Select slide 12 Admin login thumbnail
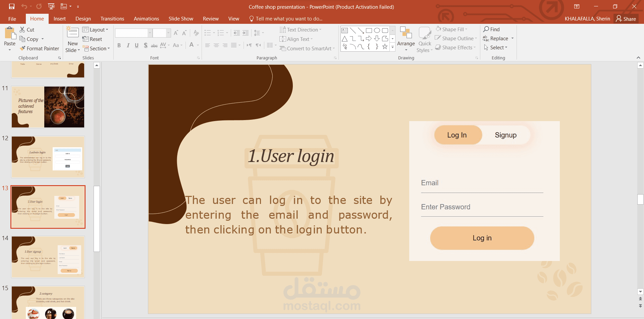Viewport: 644px width, 319px height. (48, 157)
